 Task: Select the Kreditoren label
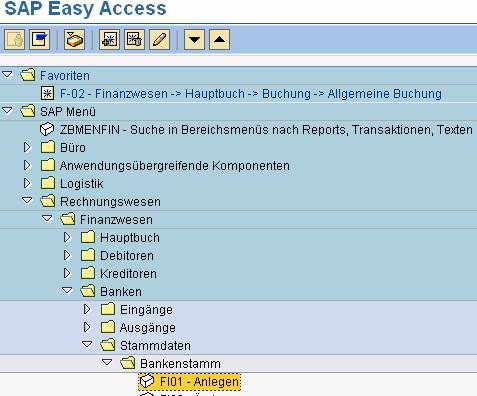tap(128, 273)
